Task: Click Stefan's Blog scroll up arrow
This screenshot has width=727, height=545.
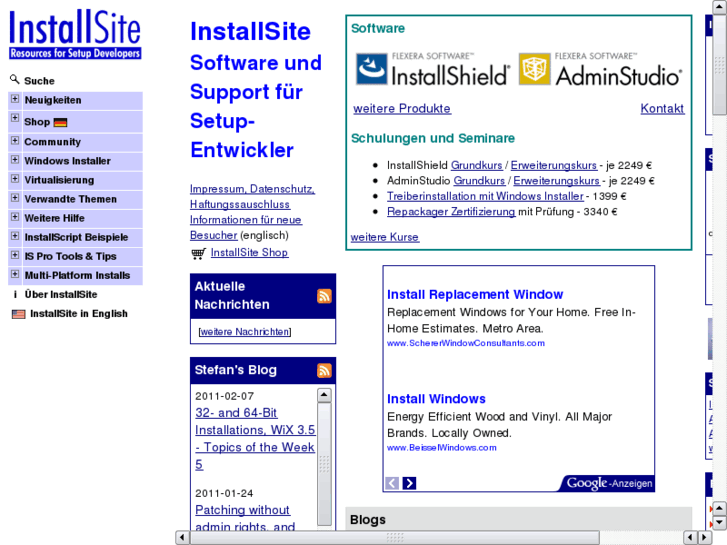Action: (324, 395)
